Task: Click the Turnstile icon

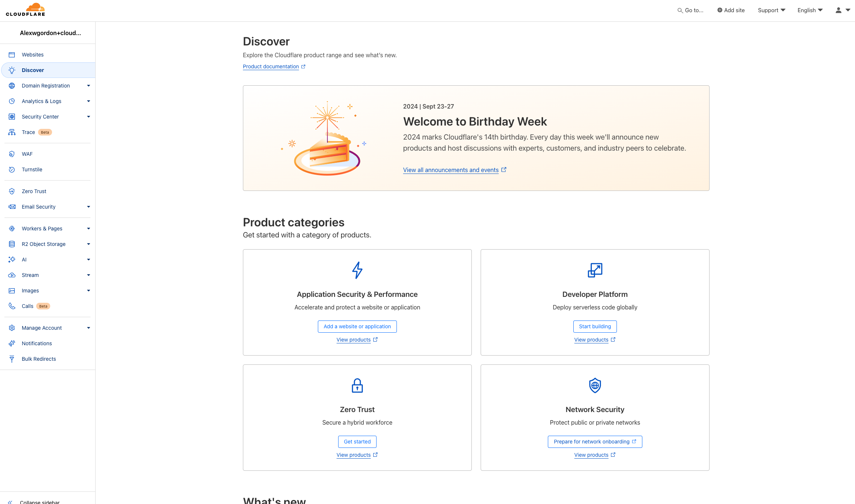Action: [12, 169]
